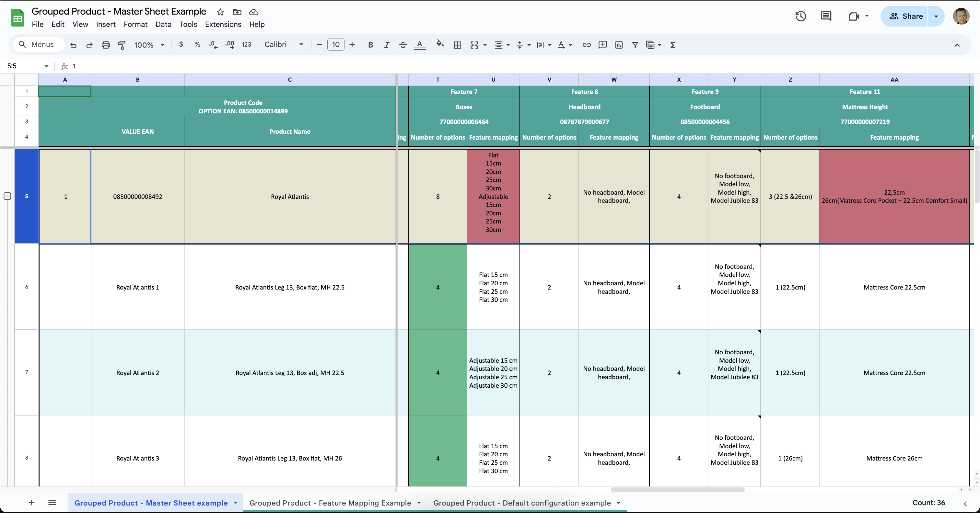Collapse the row group for row 5
The height and width of the screenshot is (513, 980).
(x=7, y=196)
